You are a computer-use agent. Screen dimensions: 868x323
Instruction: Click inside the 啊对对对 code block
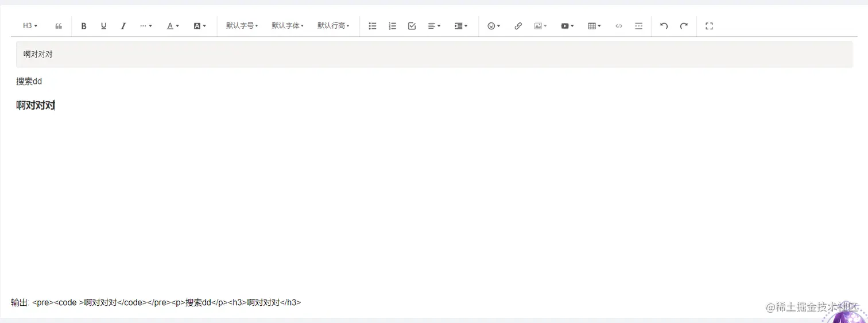434,54
